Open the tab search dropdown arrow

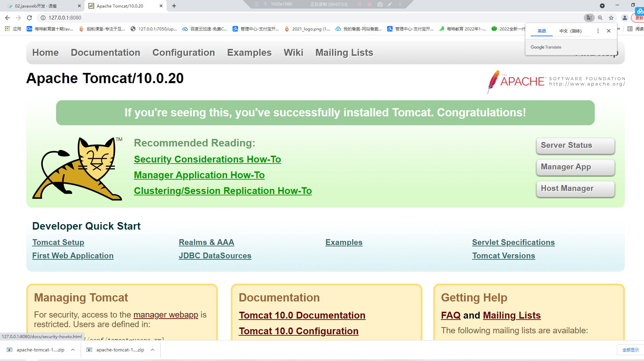(602, 6)
